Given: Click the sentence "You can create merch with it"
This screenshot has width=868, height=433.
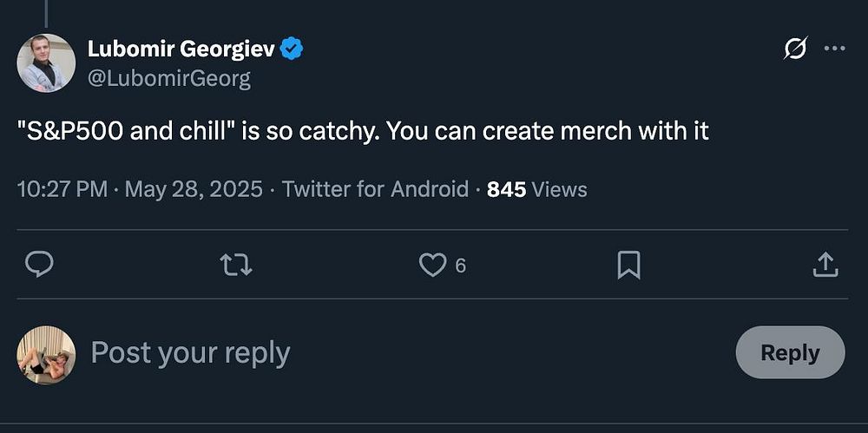Looking at the screenshot, I should tap(548, 132).
